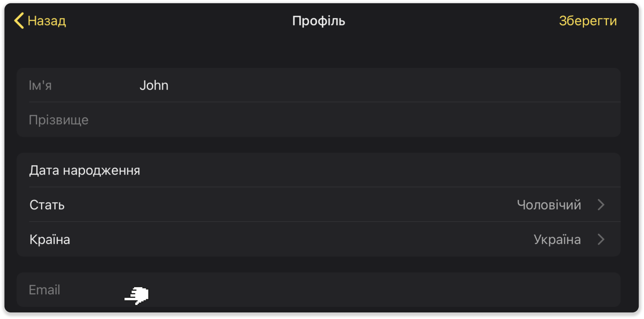Viewport: 644px width, 319px height.
Task: Expand gender options via Стать chevron
Action: 601,205
